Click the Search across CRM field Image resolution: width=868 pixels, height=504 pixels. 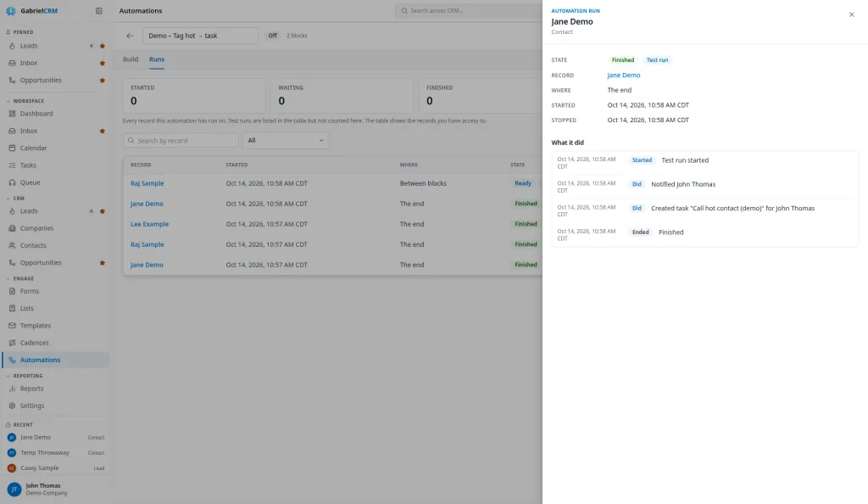click(470, 10)
